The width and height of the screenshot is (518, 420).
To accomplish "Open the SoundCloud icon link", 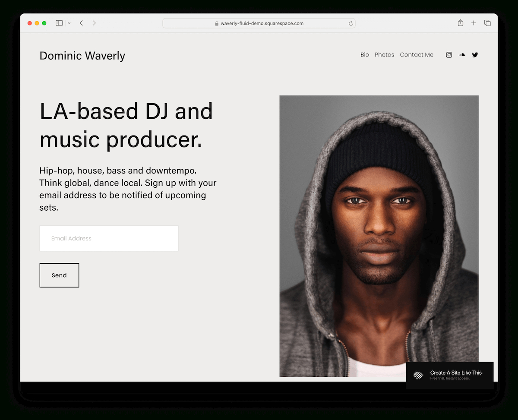I will pyautogui.click(x=462, y=55).
